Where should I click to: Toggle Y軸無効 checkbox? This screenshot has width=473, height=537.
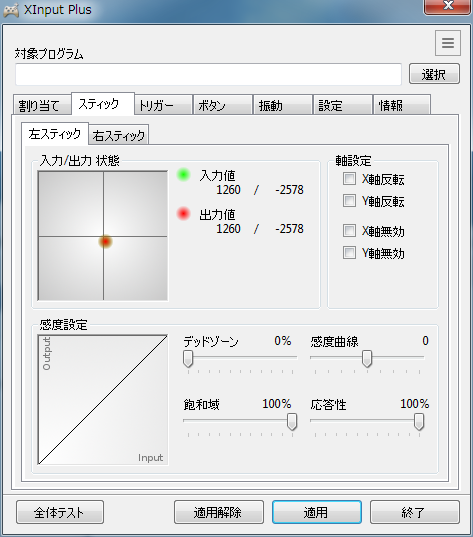[349, 253]
